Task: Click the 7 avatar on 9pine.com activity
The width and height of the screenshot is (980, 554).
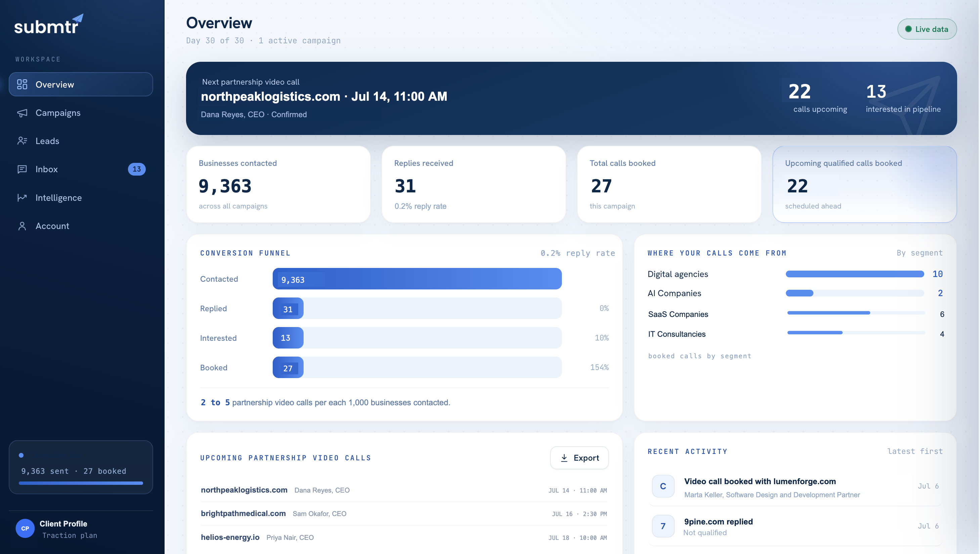Action: [663, 526]
